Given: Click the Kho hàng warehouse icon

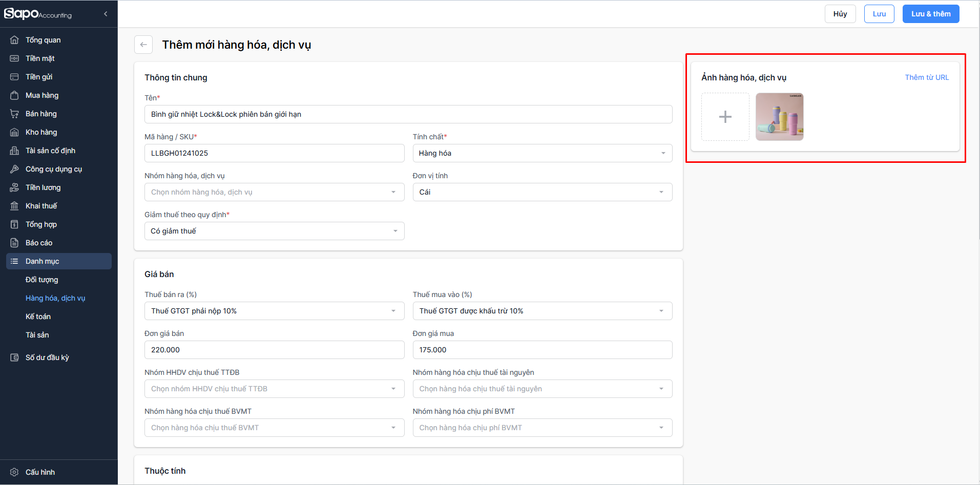Looking at the screenshot, I should (14, 132).
